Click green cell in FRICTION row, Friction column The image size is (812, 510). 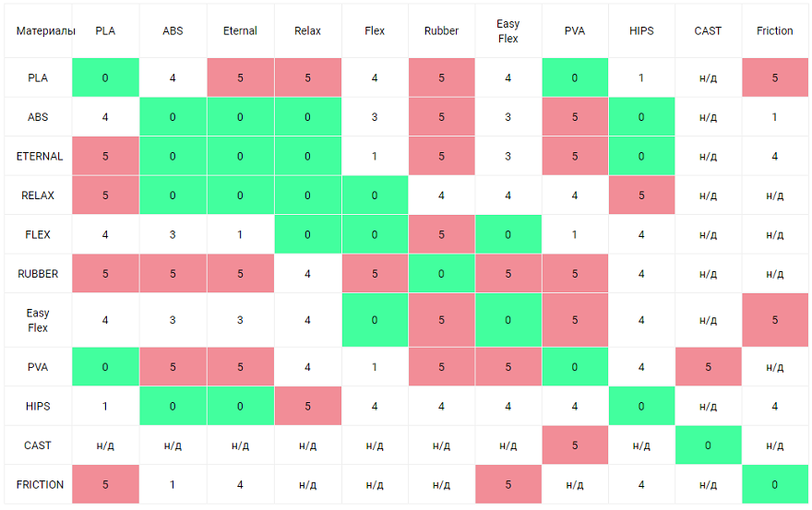(774, 484)
